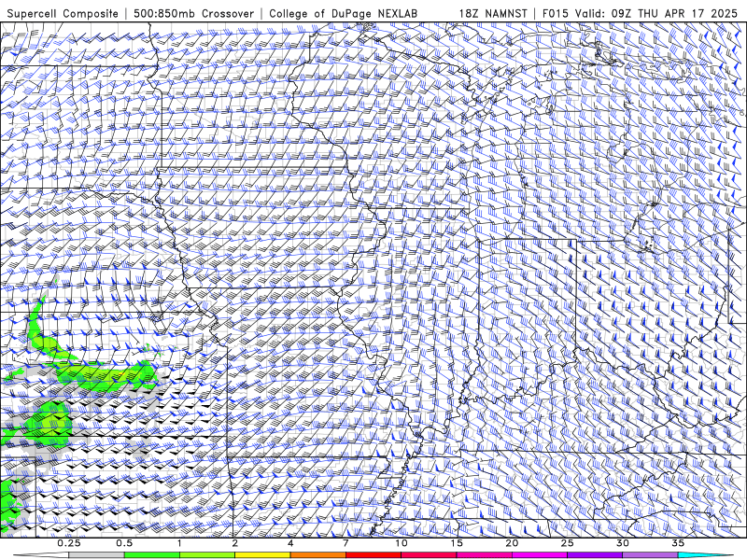Viewport: 747px width, 560px height.
Task: Select the crimson 10–15 color bar segment
Action: tap(429, 555)
